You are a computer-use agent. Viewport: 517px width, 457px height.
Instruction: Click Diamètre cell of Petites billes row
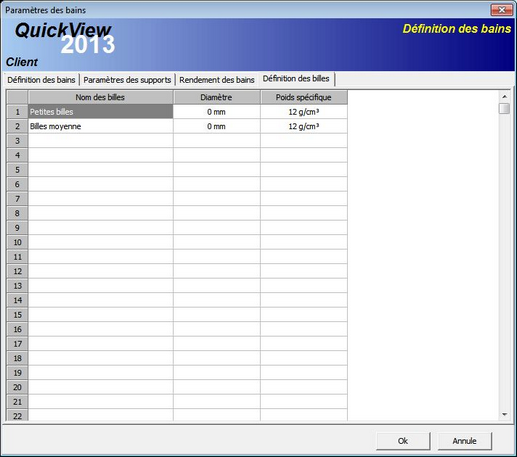click(x=217, y=112)
